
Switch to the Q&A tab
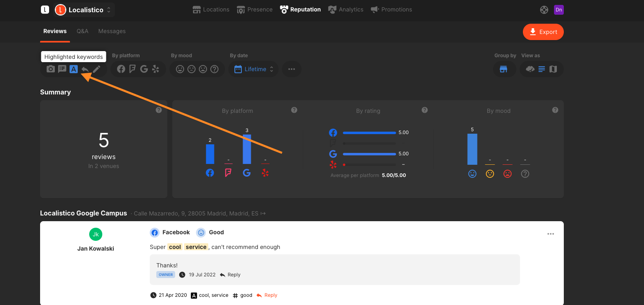point(82,31)
